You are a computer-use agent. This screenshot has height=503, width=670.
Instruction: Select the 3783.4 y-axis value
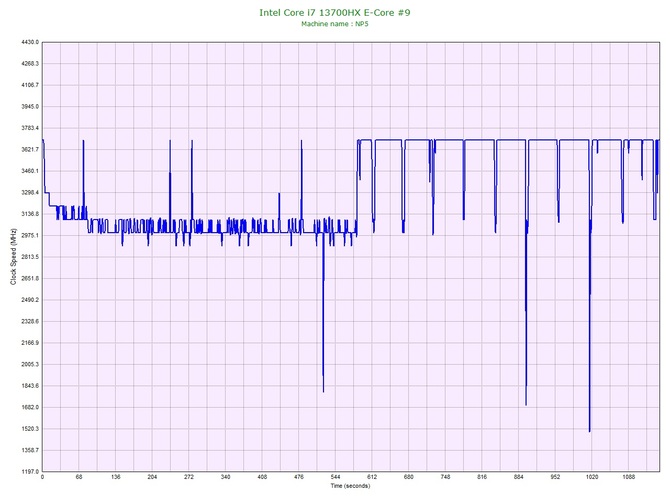click(x=30, y=128)
